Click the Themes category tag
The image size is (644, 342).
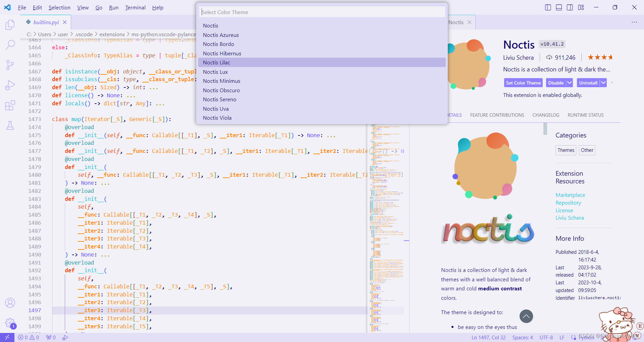[566, 150]
